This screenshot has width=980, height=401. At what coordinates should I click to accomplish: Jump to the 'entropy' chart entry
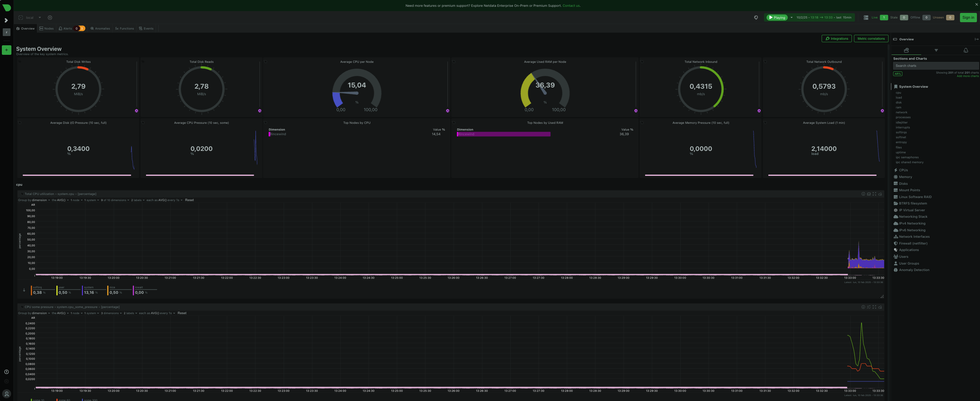[901, 142]
